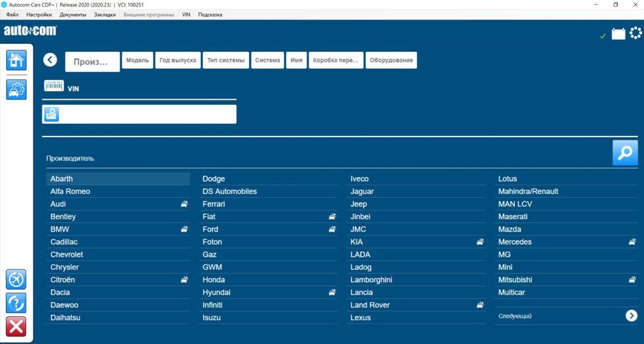Open the Подсказка menu

(210, 14)
